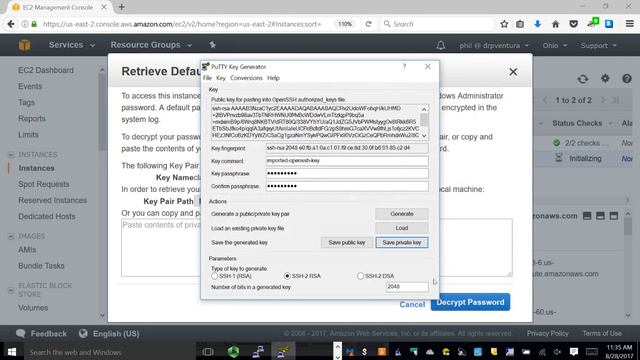
Task: Click the number of bits field
Action: (x=407, y=287)
